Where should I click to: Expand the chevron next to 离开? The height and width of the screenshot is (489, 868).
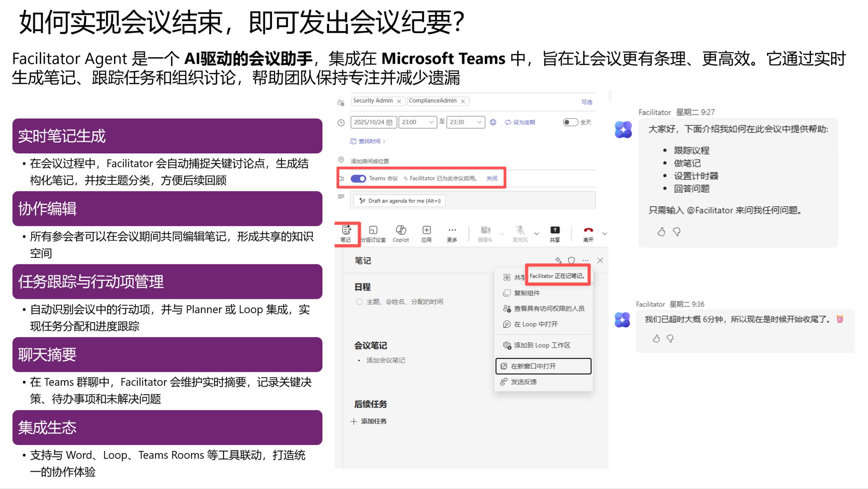tap(604, 233)
